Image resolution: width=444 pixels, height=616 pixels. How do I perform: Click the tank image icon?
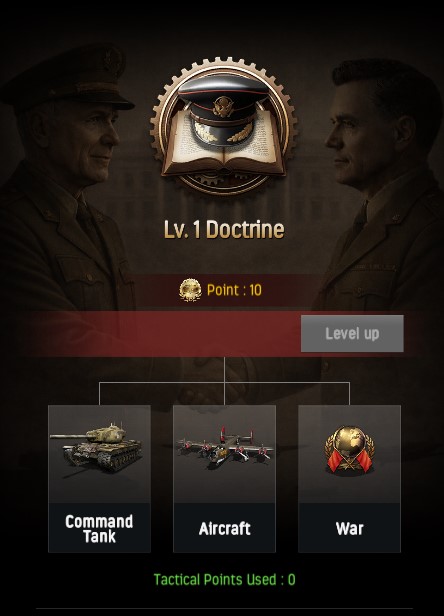pos(97,447)
